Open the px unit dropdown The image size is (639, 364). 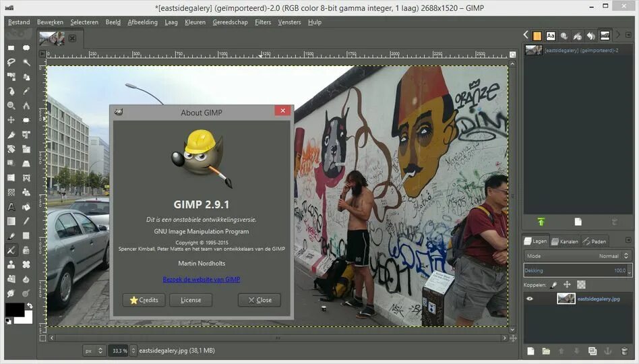(95, 351)
